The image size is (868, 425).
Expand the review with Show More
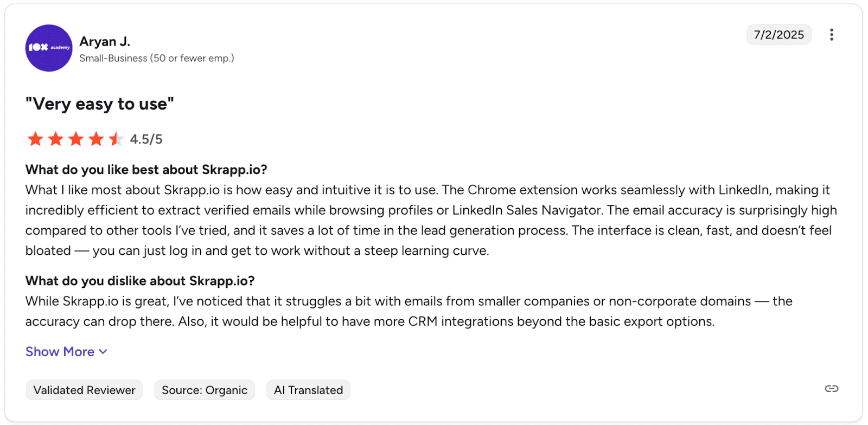[x=60, y=352]
